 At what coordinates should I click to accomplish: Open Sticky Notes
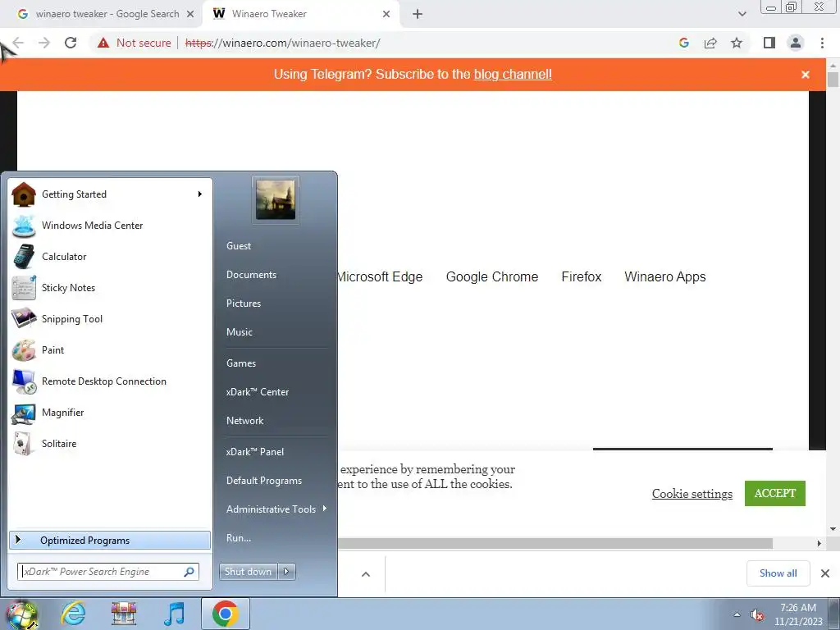click(x=110, y=288)
